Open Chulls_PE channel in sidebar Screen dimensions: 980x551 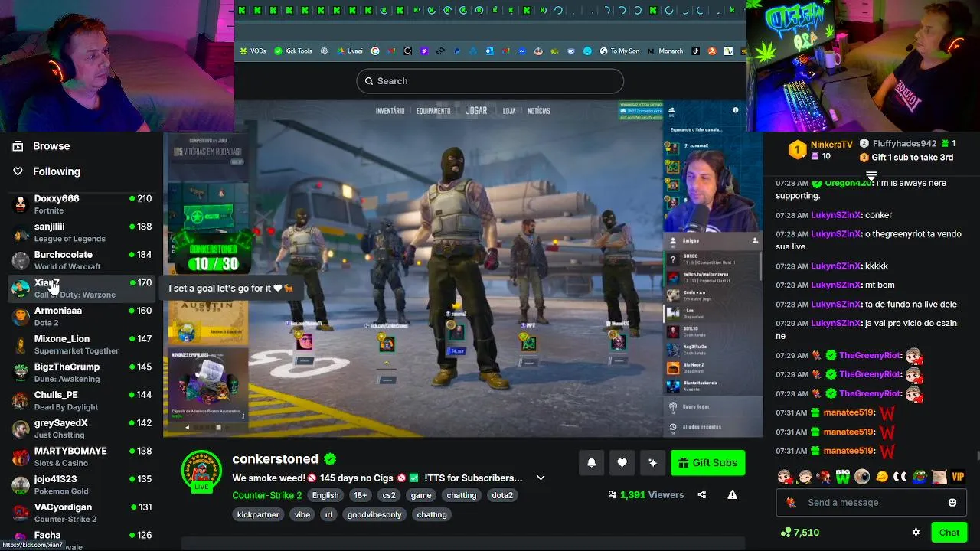point(81,401)
